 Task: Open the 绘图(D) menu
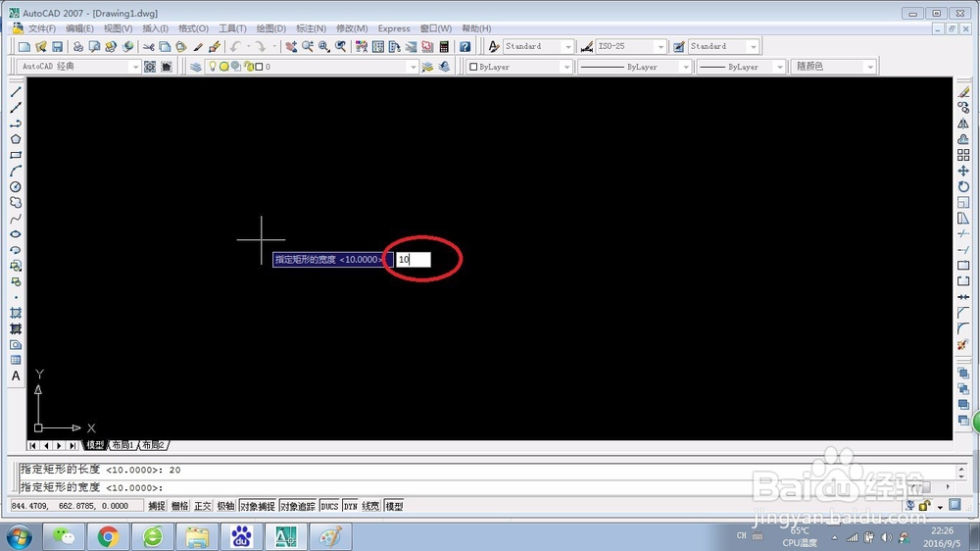pyautogui.click(x=270, y=28)
